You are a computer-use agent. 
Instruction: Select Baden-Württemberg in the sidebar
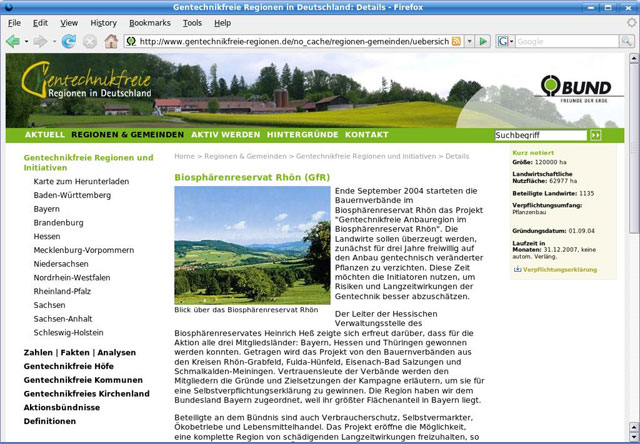point(72,195)
